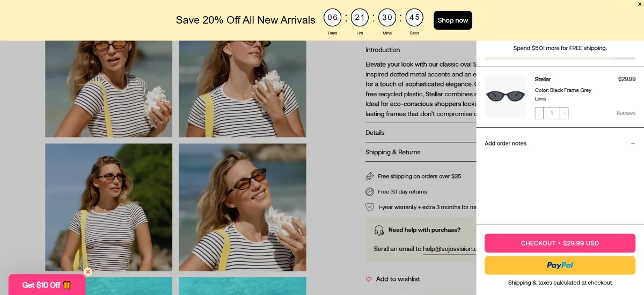The height and width of the screenshot is (295, 644).
Task: Expand Add order notes section
Action: [x=560, y=143]
